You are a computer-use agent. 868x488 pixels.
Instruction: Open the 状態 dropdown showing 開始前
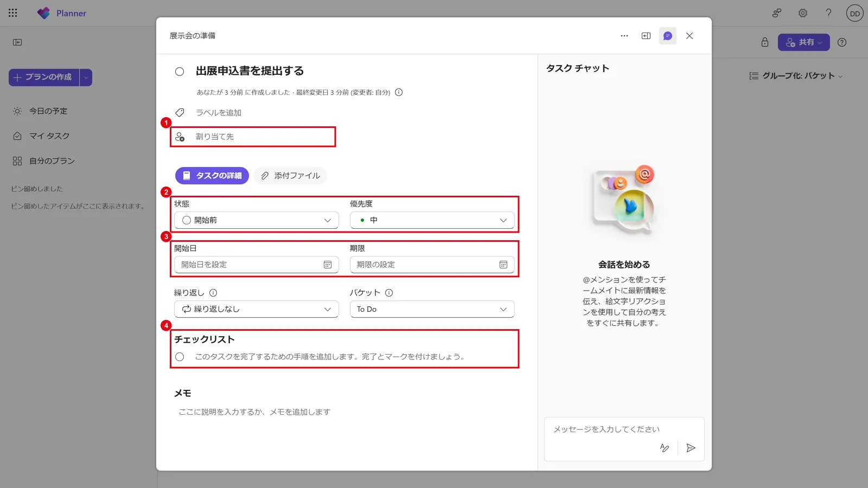(257, 220)
